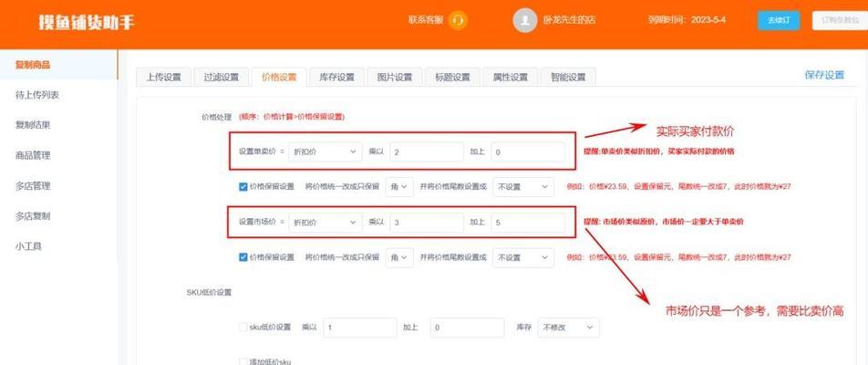The width and height of the screenshot is (868, 365).
Task: Open 多店管理 in the sidebar
Action: tap(58, 186)
